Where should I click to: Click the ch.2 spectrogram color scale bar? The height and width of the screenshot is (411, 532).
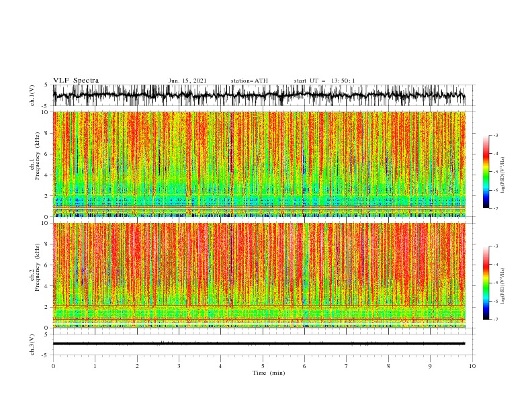pyautogui.click(x=486, y=283)
